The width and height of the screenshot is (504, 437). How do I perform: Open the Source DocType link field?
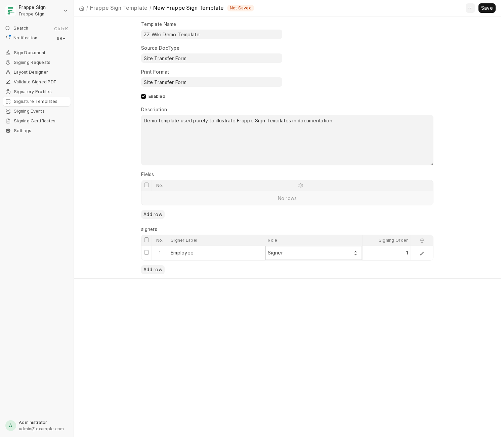tap(212, 58)
